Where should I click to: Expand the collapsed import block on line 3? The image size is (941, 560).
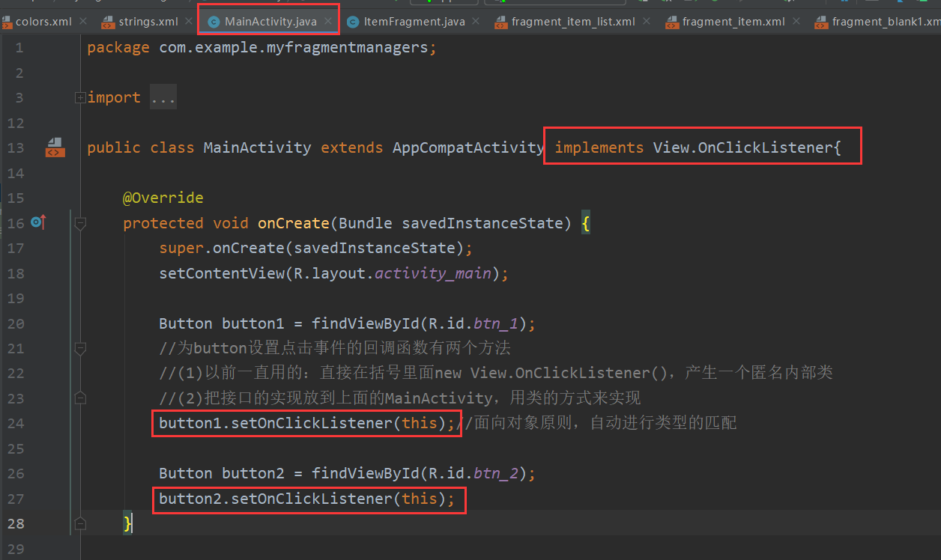pyautogui.click(x=80, y=97)
